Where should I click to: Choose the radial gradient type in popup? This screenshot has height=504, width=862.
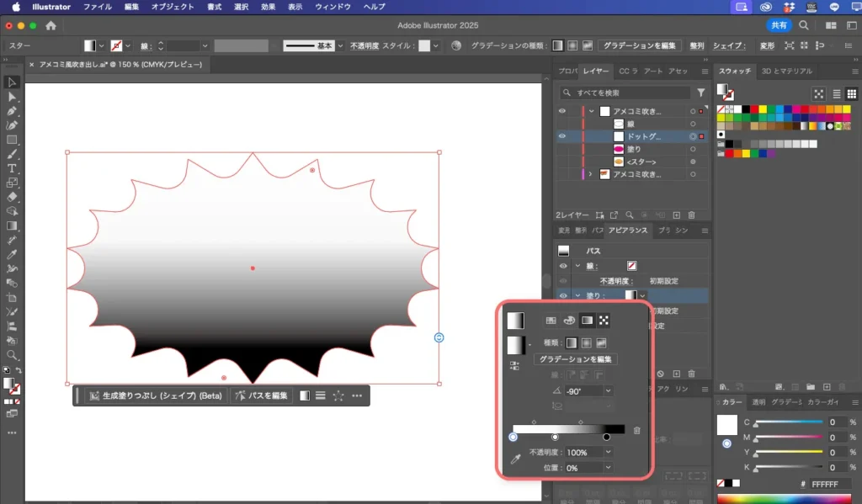pos(587,343)
